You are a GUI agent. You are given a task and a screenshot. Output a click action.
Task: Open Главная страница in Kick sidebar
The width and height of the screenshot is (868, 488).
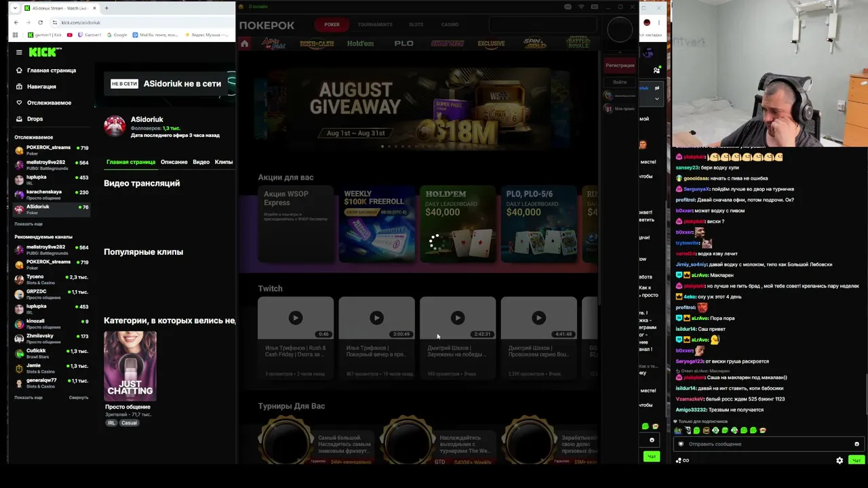pos(46,70)
